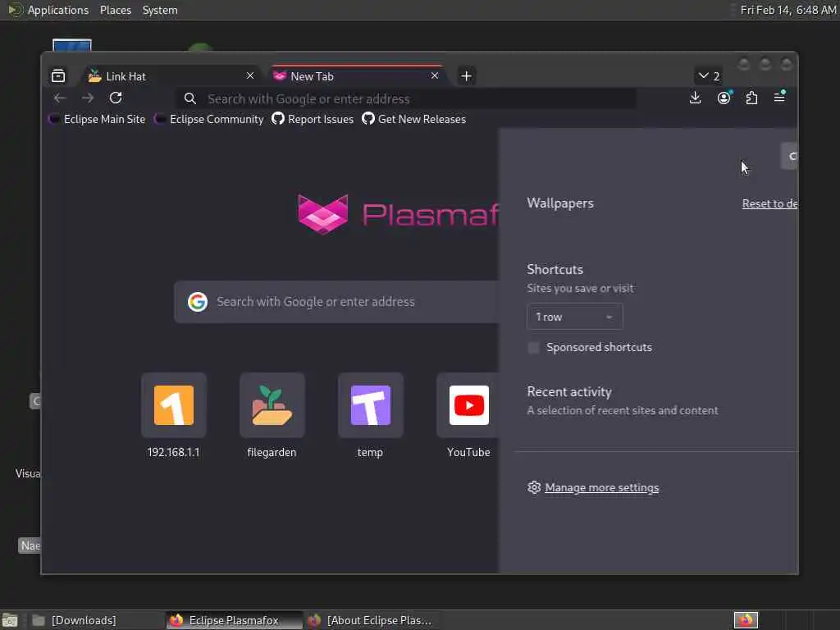Focus the new tab page search box

coord(336,302)
